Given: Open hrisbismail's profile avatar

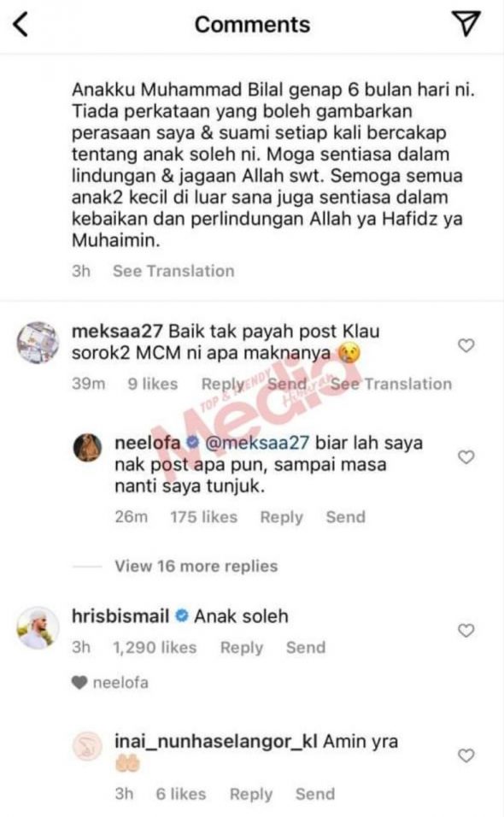Looking at the screenshot, I should coord(37,628).
